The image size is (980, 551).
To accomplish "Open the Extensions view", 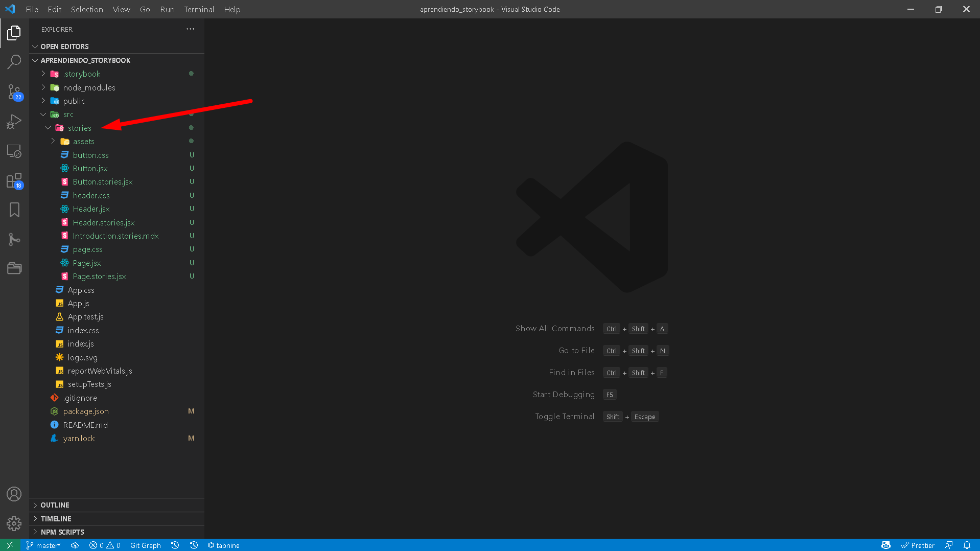I will pos(14,180).
